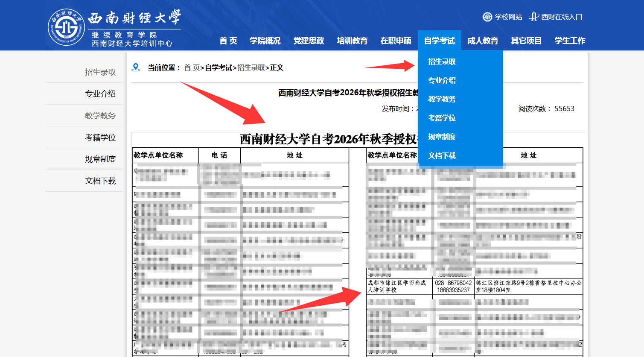Choose 文档下载 from the 自学考试 dropdown
644x357 pixels.
pyautogui.click(x=442, y=155)
